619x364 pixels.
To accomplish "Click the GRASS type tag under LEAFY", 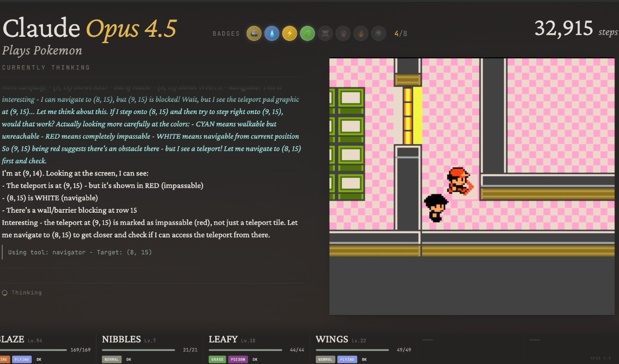I will point(217,359).
